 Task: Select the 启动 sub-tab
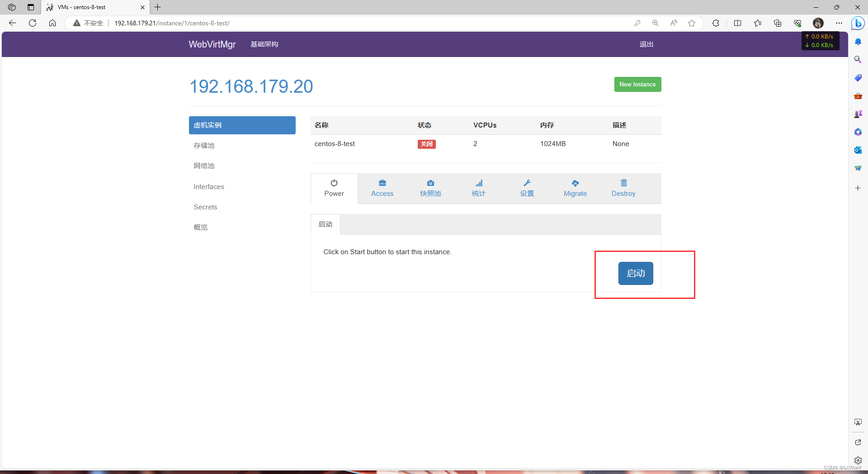pyautogui.click(x=325, y=224)
